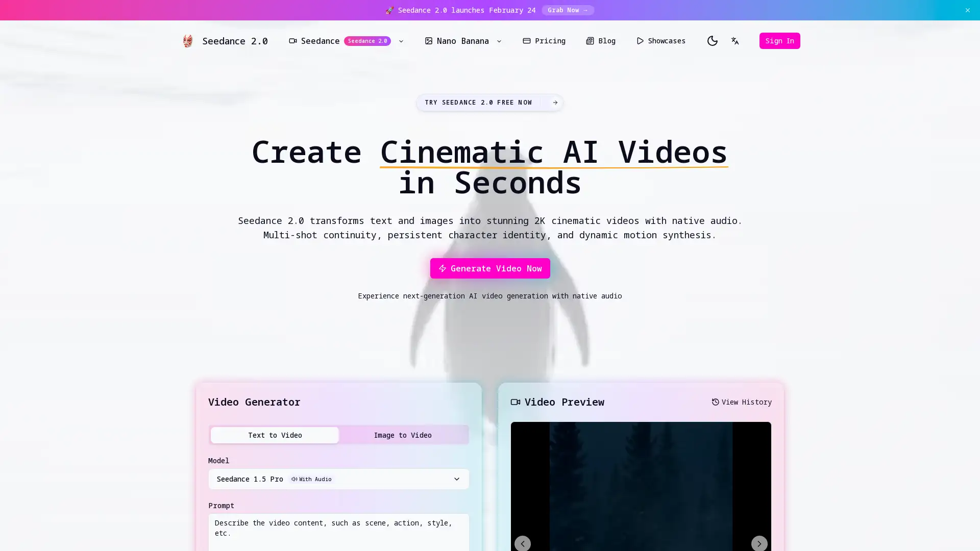980x551 pixels.
Task: Dismiss the launch announcement banner
Action: 967,10
